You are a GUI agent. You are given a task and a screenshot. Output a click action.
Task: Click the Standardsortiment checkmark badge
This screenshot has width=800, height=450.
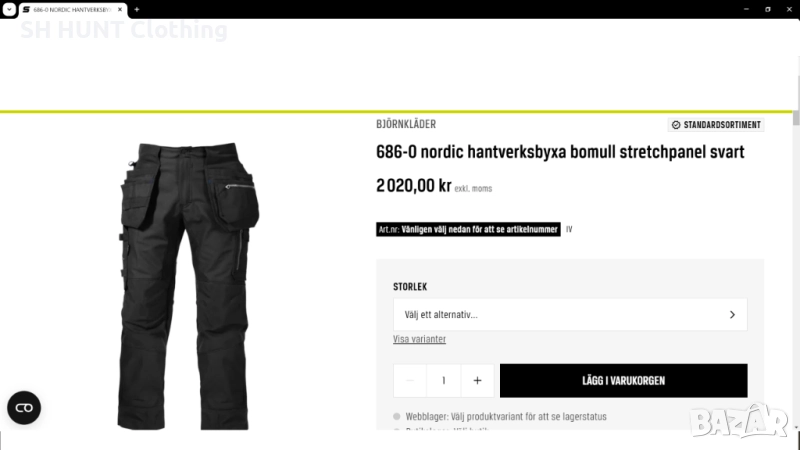716,124
